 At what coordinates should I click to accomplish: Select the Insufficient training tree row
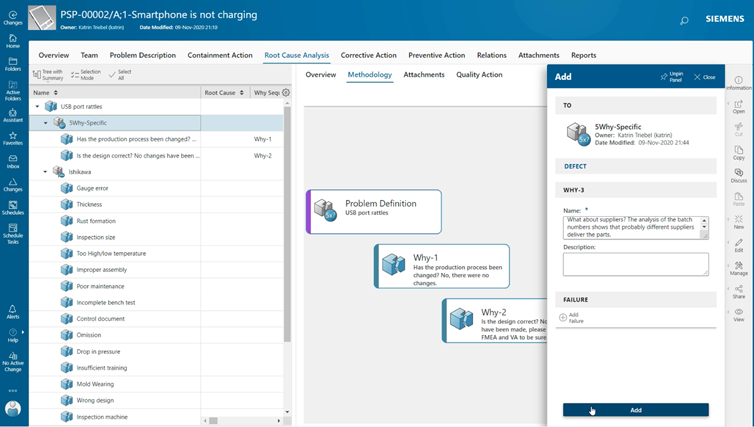[x=156, y=367]
